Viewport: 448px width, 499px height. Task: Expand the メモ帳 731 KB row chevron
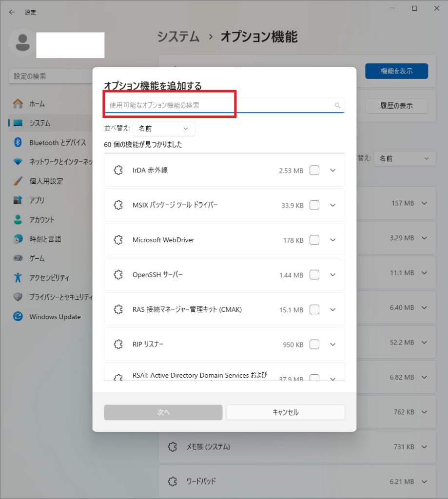[424, 447]
